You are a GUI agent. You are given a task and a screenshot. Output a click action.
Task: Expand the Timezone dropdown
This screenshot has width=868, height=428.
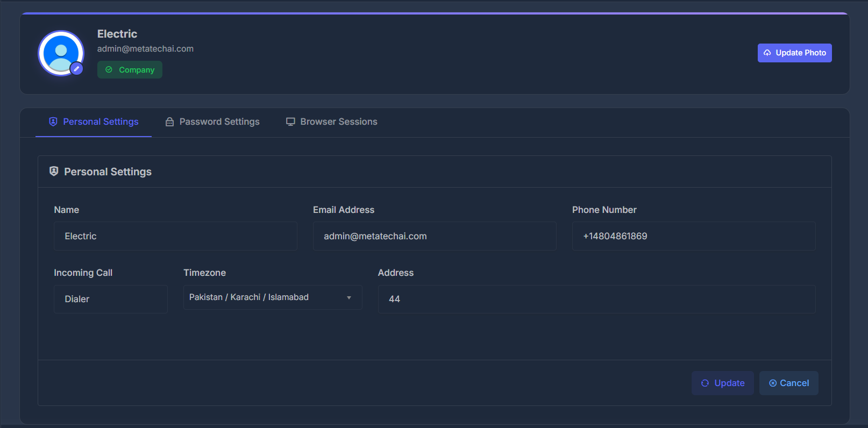point(273,297)
